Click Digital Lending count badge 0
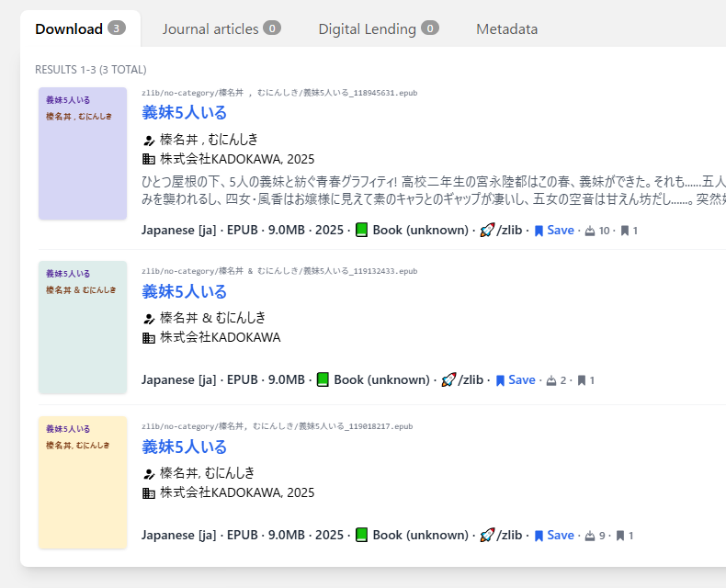The width and height of the screenshot is (726, 588). coord(430,28)
